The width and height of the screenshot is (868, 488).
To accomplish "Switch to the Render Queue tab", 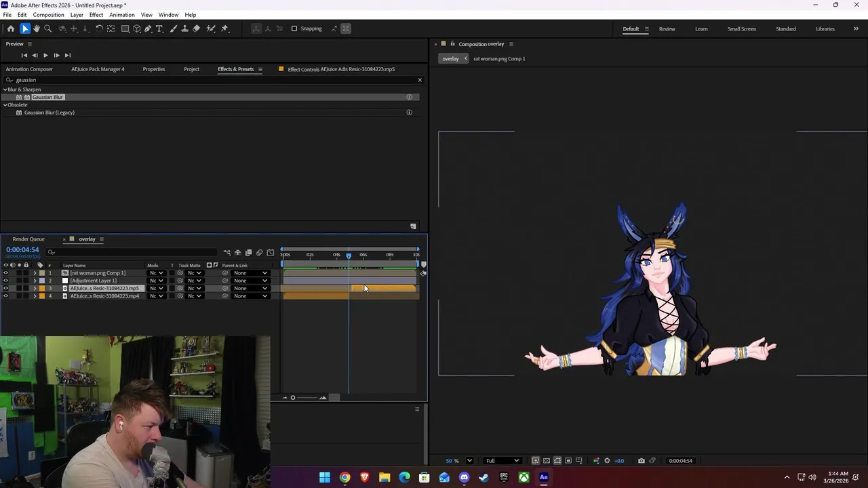I will [x=28, y=239].
